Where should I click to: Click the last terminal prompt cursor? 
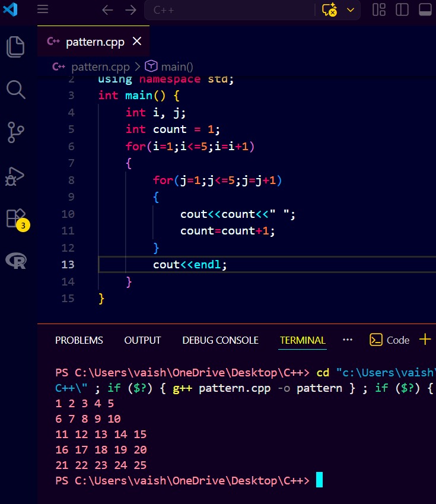coord(319,480)
